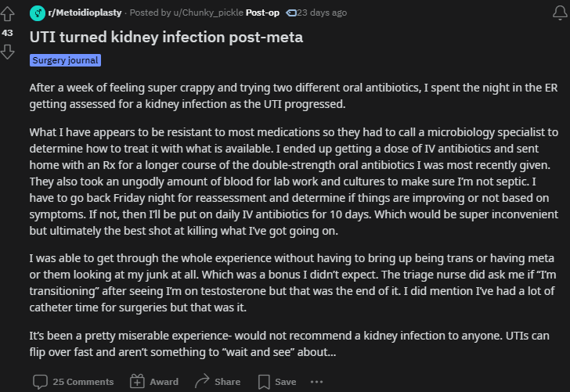Toggle post notifications with the bell icon
Image resolution: width=570 pixels, height=392 pixels.
(560, 13)
